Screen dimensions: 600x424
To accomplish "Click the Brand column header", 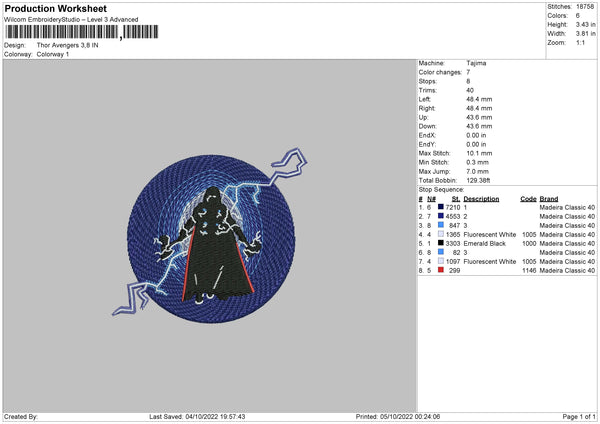I will click(x=549, y=199).
